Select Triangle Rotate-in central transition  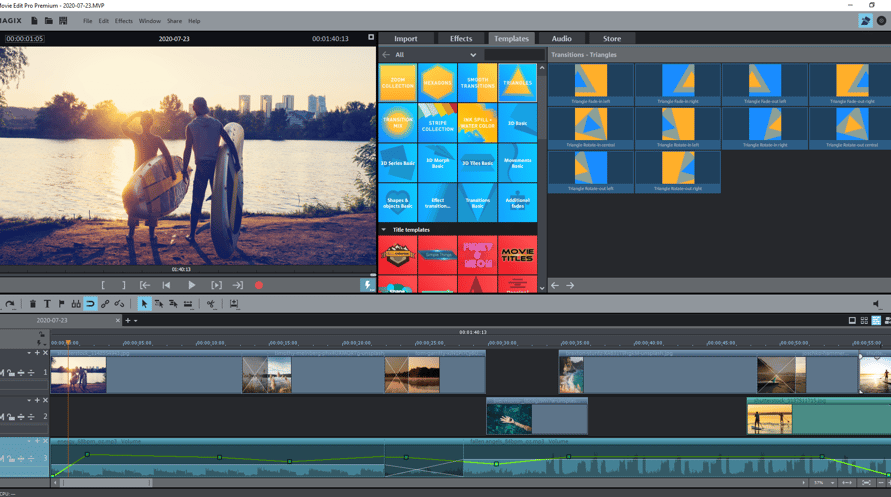[590, 128]
